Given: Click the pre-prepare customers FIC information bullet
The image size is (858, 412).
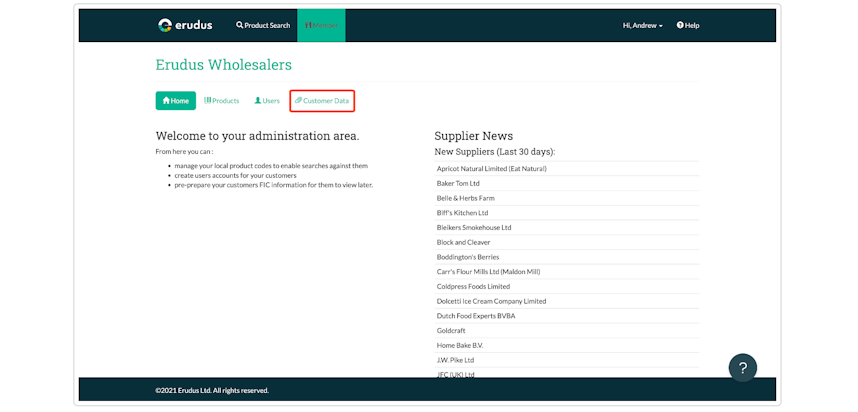Looking at the screenshot, I should click(x=274, y=185).
